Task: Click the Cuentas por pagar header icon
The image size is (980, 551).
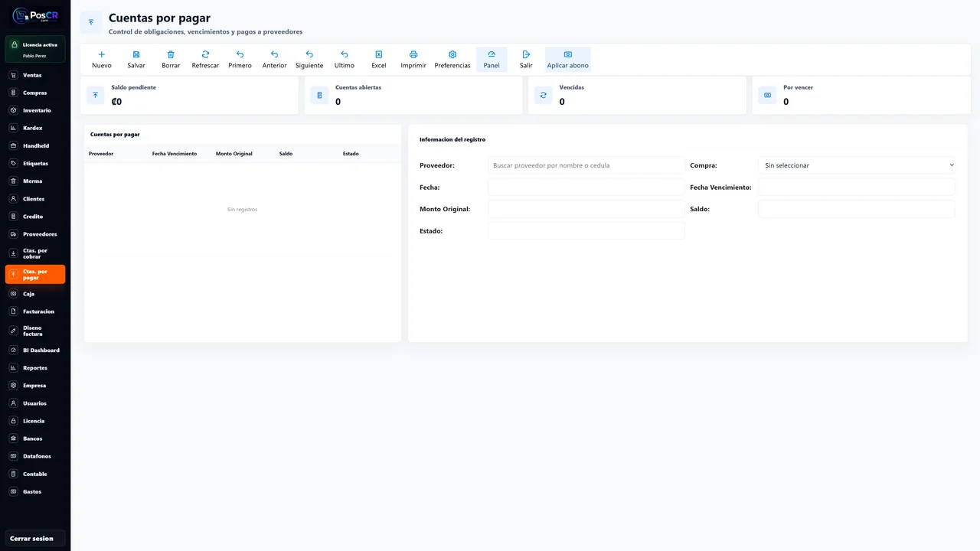Action: (x=91, y=23)
